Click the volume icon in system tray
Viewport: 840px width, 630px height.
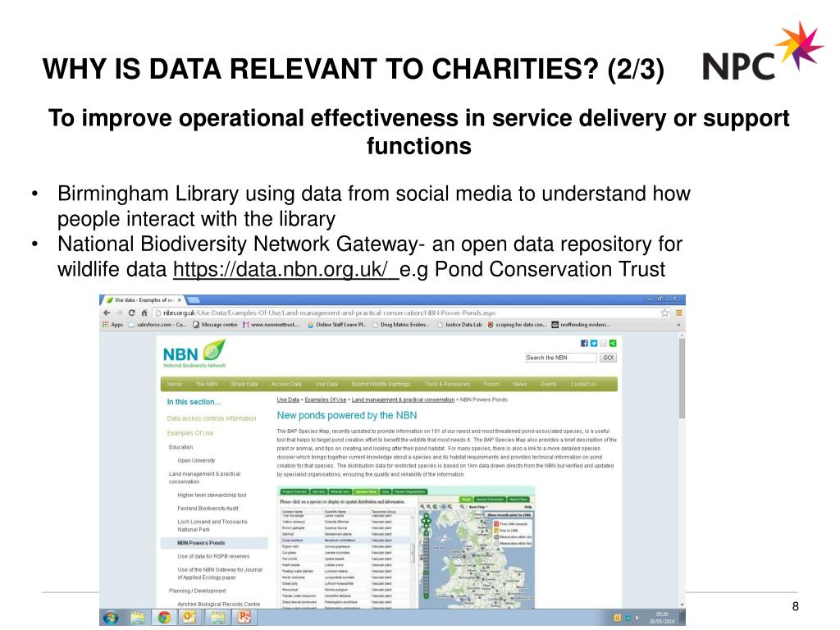click(637, 618)
